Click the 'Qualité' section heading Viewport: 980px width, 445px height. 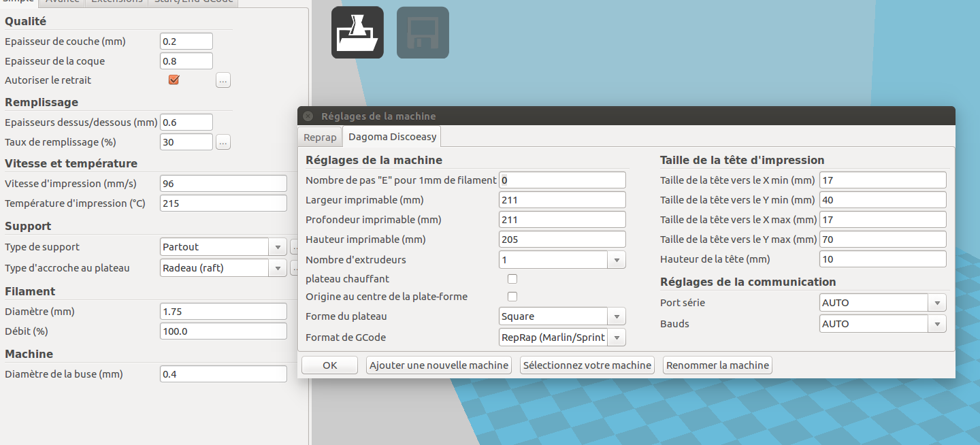[x=25, y=21]
